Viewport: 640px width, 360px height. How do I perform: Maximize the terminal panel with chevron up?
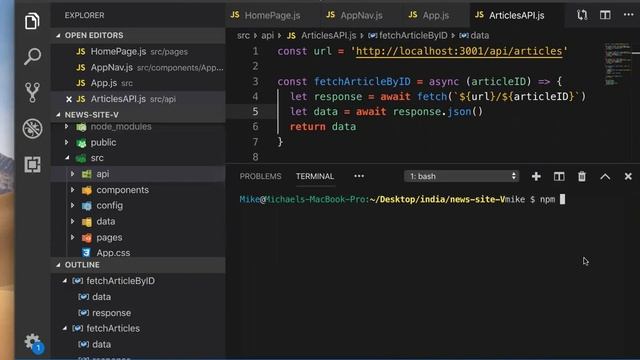(605, 176)
